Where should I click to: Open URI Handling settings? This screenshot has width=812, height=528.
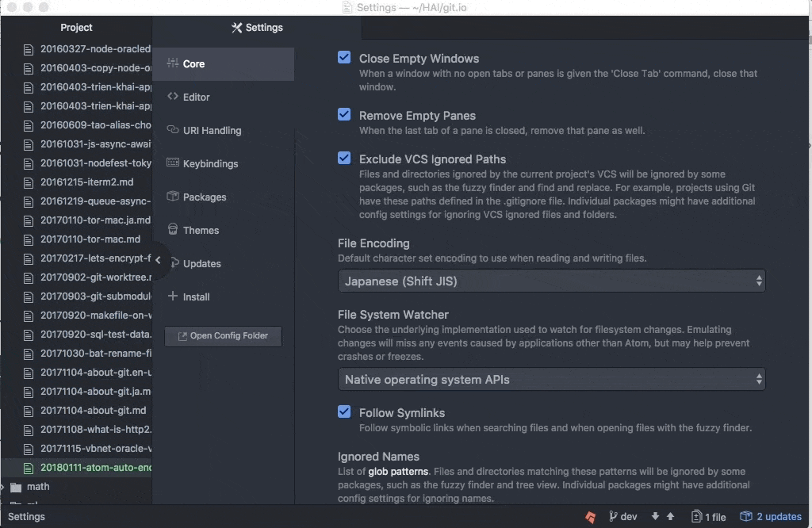223,131
